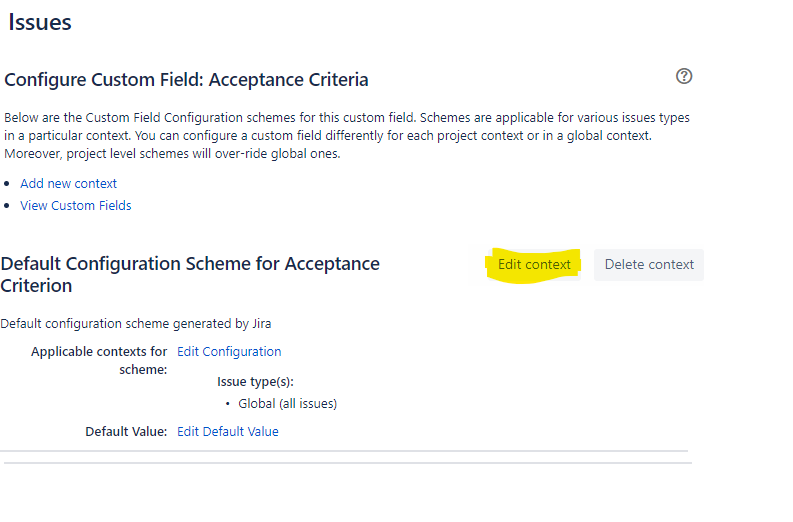Click the text 'Default configuration scheme generated by Jira'
Image resolution: width=793 pixels, height=522 pixels.
(136, 323)
